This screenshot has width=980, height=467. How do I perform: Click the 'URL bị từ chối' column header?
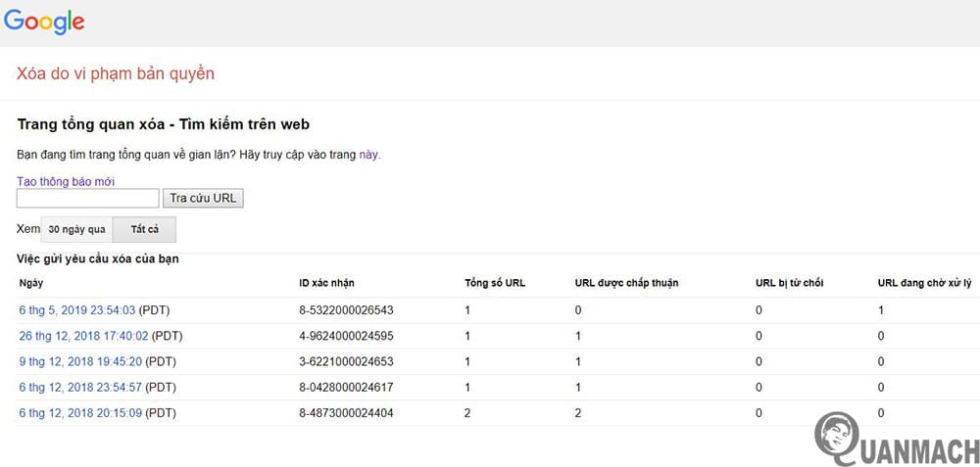[789, 283]
